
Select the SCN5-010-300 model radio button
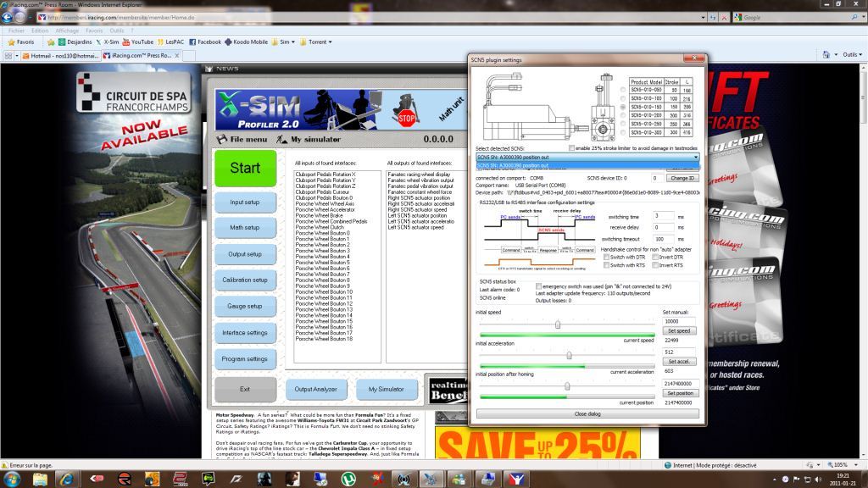tap(623, 133)
